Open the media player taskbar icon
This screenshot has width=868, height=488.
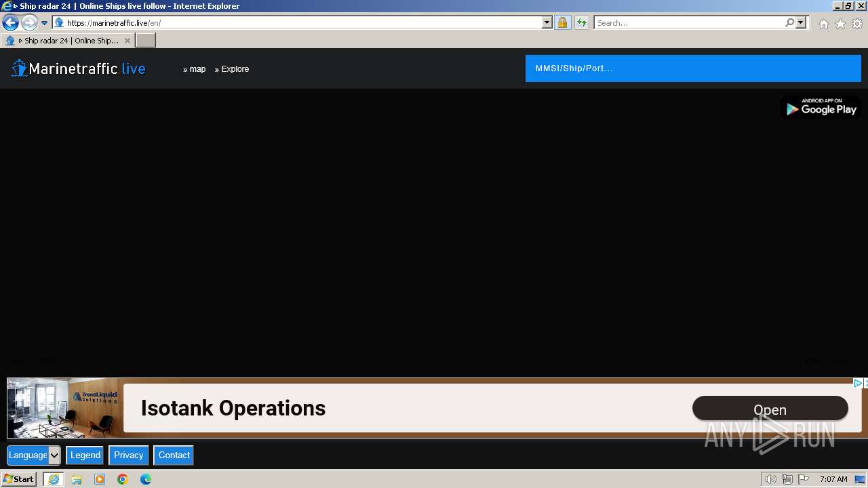(x=100, y=479)
